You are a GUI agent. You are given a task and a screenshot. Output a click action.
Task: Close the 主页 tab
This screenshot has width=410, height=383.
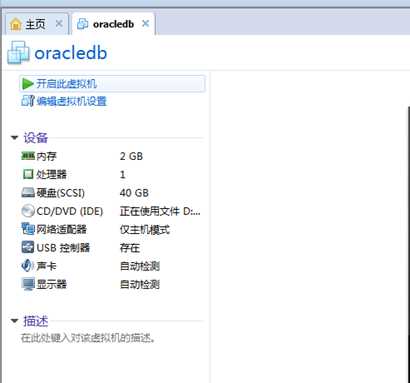tap(59, 24)
